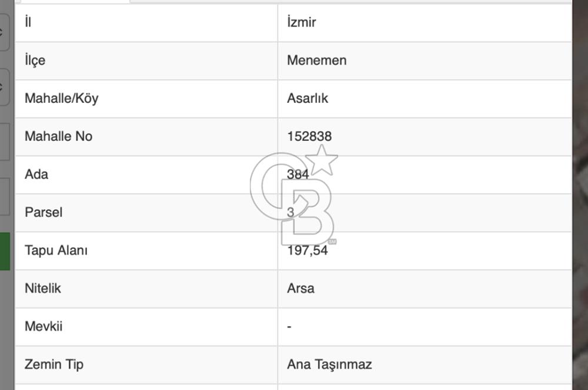Focus the lower hidden input box above green button
The width and height of the screenshot is (588, 390).
(5, 197)
